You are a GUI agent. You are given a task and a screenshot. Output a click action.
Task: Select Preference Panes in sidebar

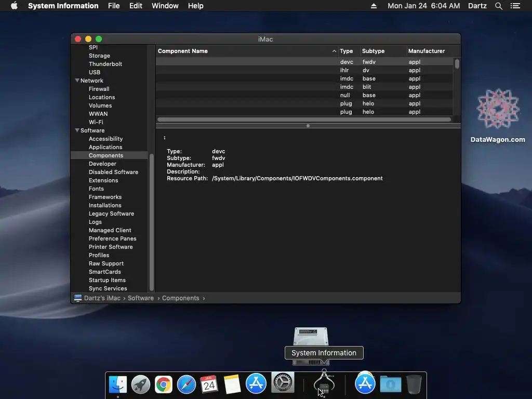point(112,238)
